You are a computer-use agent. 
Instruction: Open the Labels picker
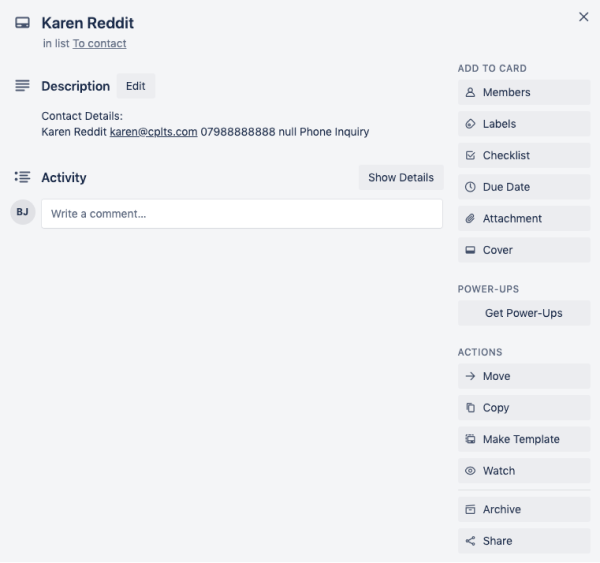pos(523,124)
